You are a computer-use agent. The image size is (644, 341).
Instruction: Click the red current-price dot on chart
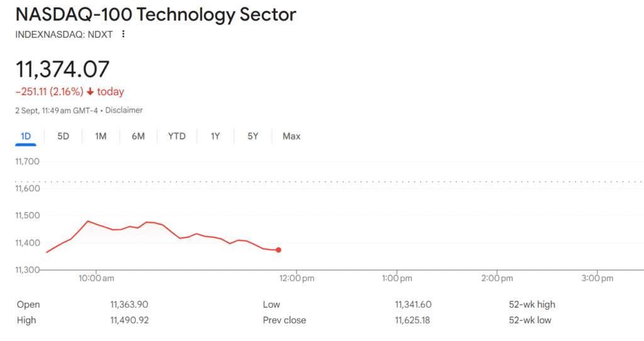279,250
